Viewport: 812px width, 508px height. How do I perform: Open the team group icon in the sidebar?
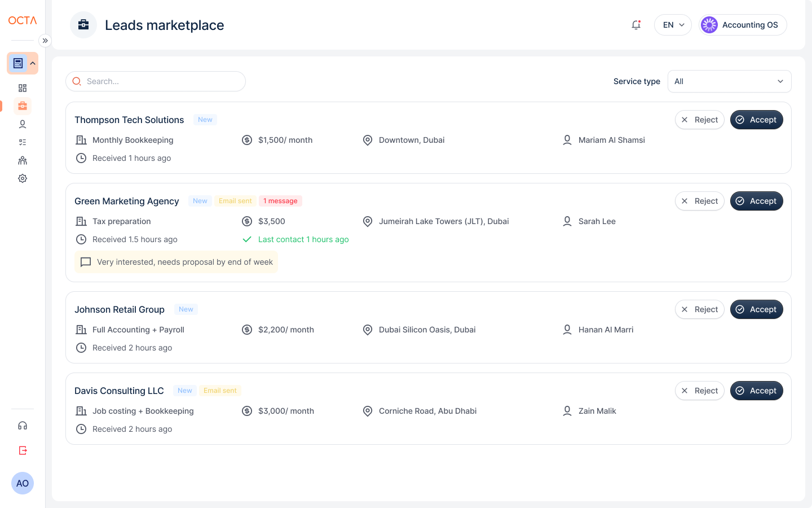(x=23, y=160)
